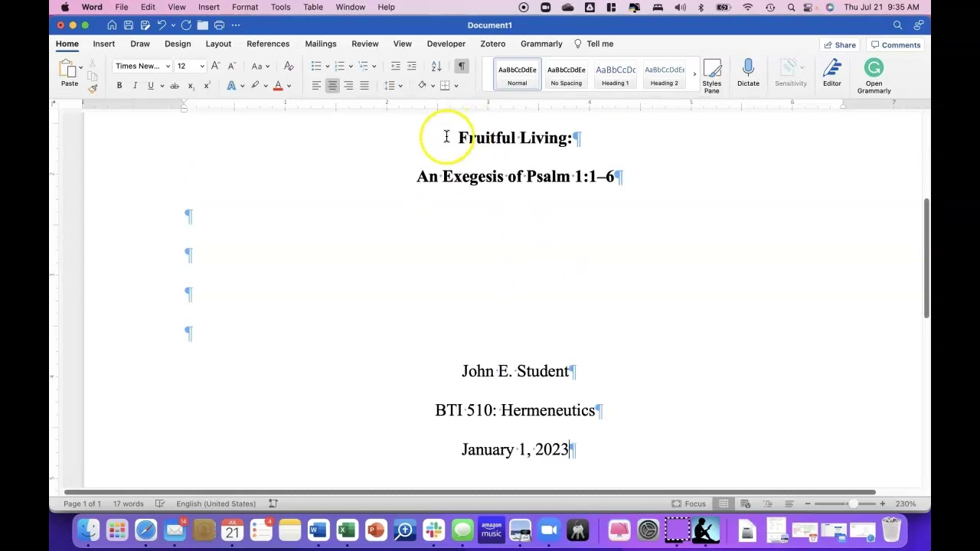Apply the Heading 1 style

pyautogui.click(x=616, y=74)
